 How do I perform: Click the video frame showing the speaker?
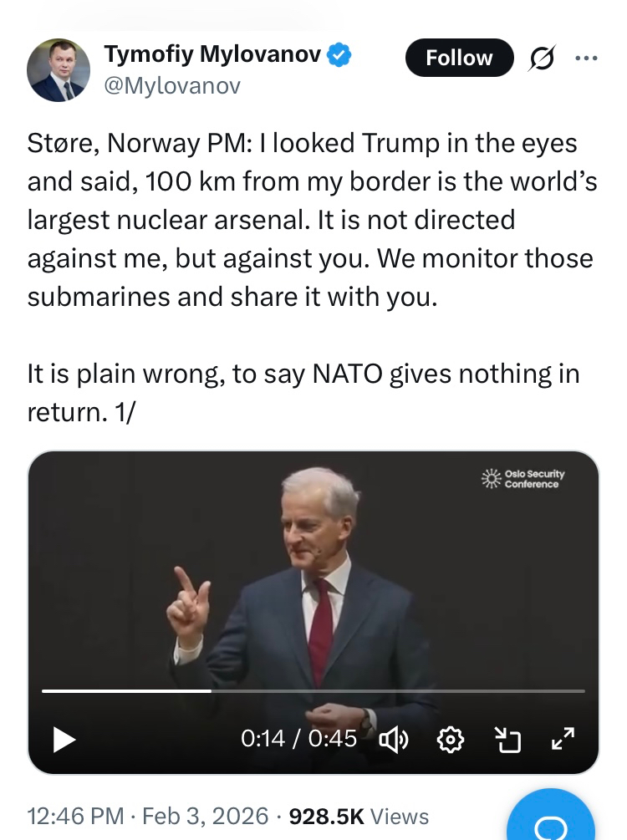(x=313, y=585)
